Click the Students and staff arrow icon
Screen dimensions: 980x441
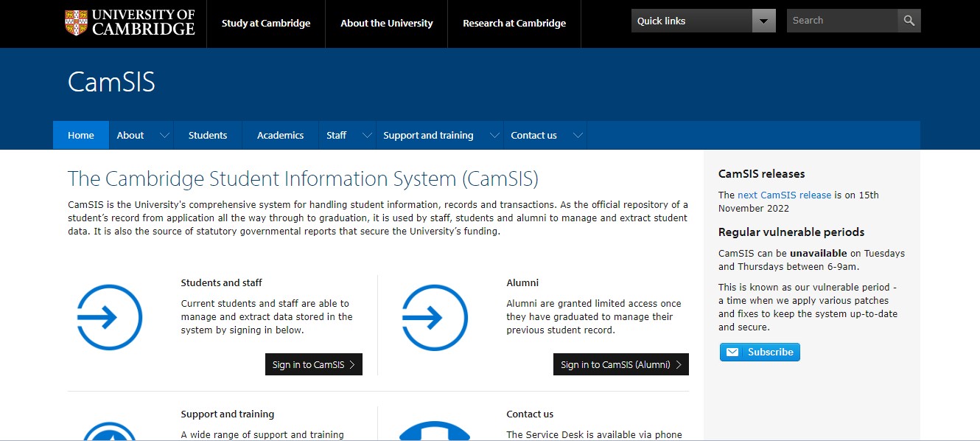[109, 317]
